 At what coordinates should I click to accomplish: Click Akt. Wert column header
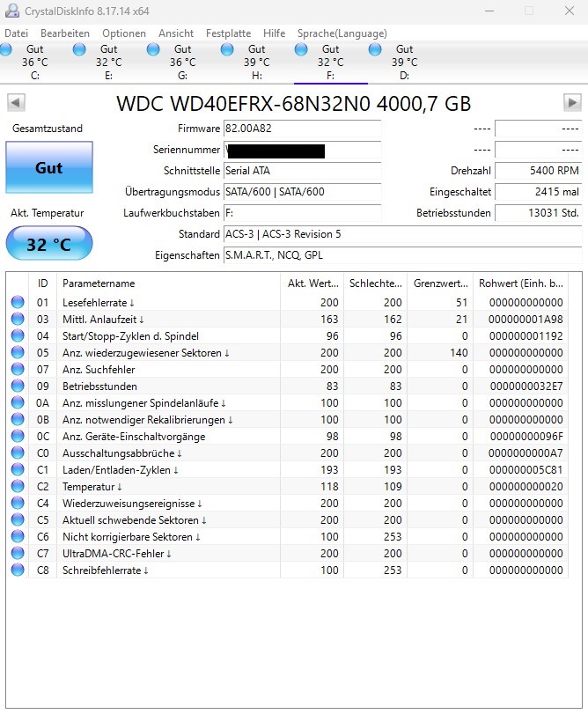(312, 283)
